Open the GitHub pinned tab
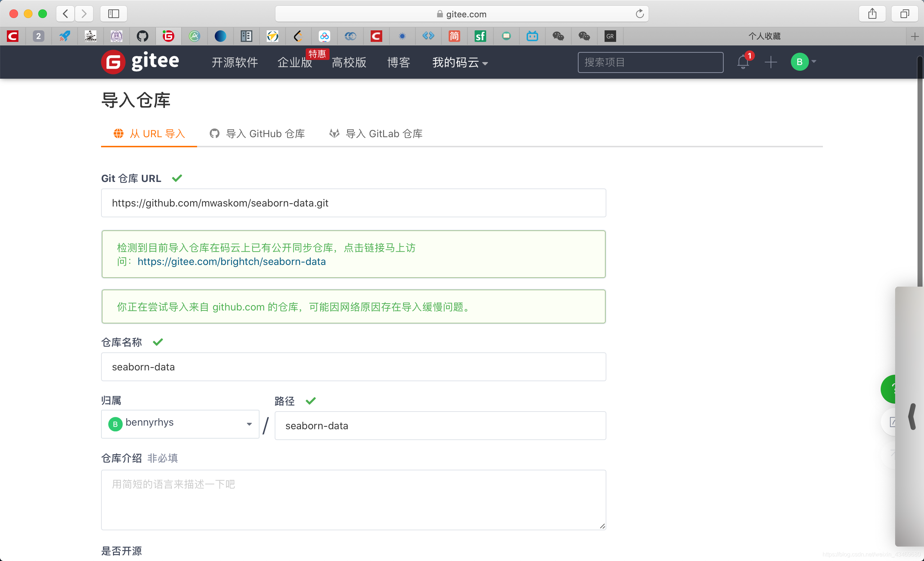The image size is (924, 561). 143,36
